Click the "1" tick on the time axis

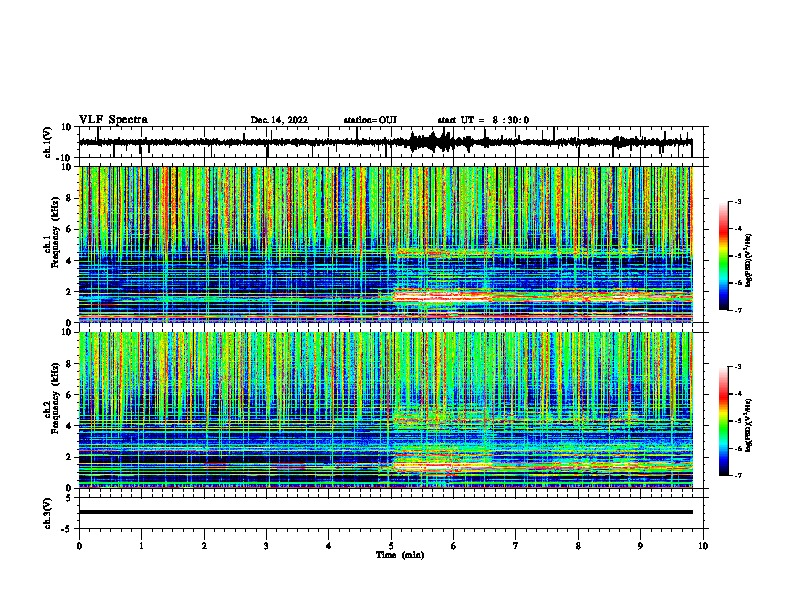(141, 546)
